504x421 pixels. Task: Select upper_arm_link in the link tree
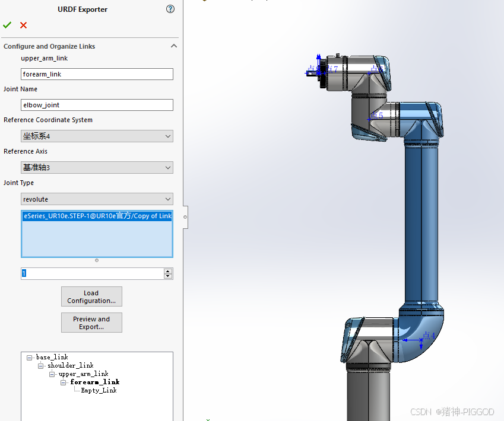pyautogui.click(x=83, y=374)
